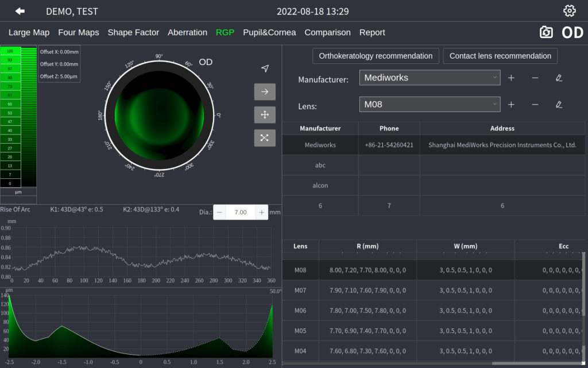Switch to the Aberration tab
The width and height of the screenshot is (588, 368).
pyautogui.click(x=187, y=32)
